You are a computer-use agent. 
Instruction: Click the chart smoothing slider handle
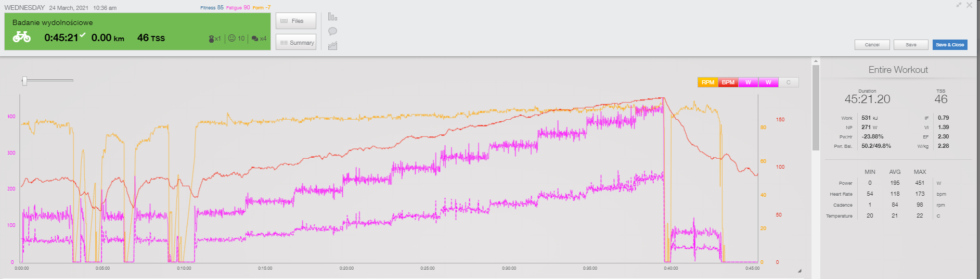(x=24, y=81)
